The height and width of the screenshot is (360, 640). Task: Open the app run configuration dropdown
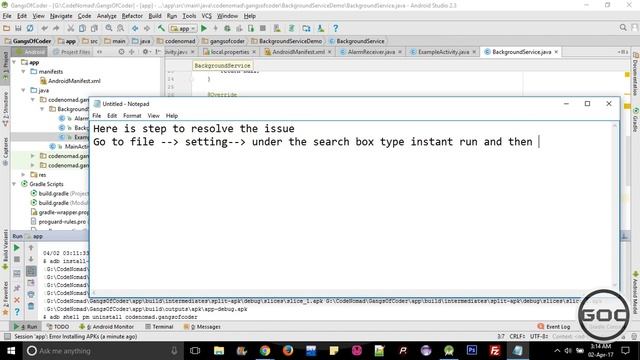tap(183, 29)
